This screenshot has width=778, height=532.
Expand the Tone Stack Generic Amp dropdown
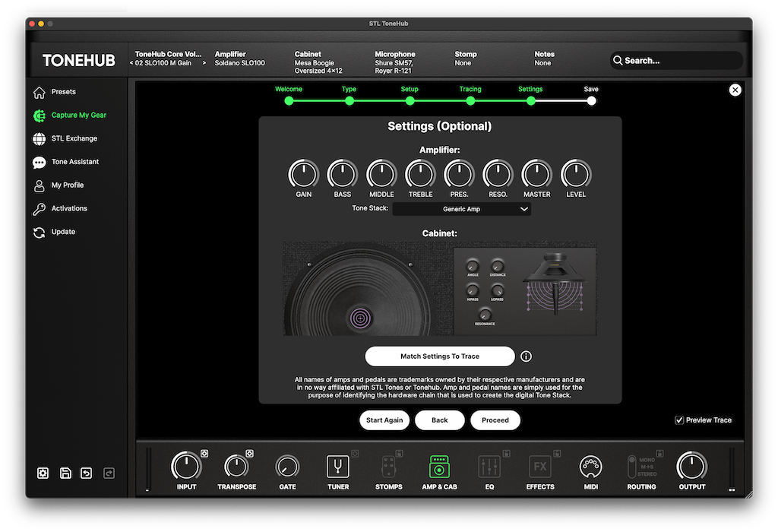(x=461, y=209)
